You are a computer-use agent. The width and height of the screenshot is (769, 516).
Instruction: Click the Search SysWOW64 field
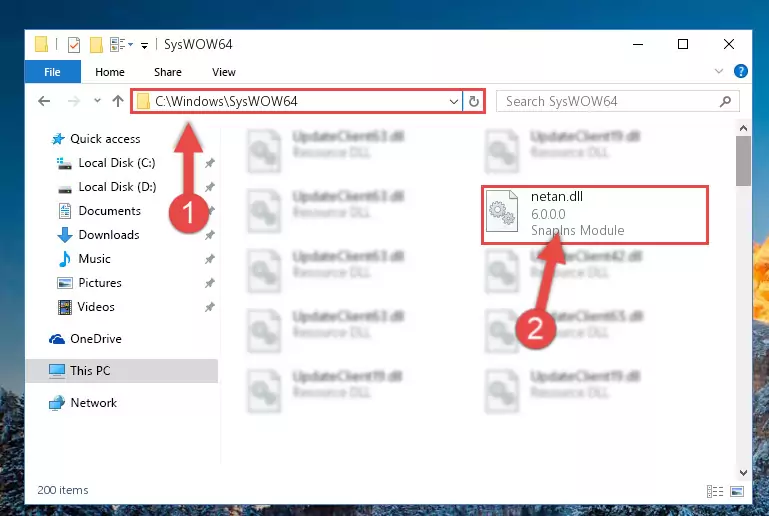617,102
